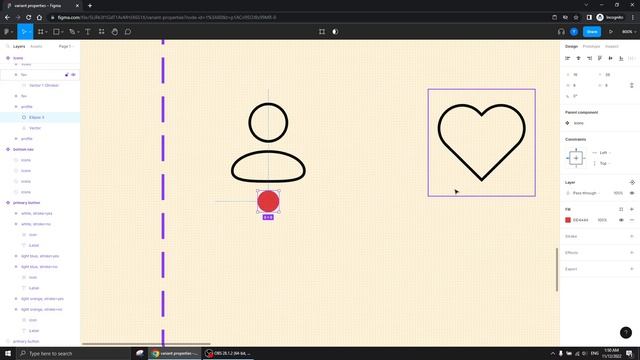Open the help button
The height and width of the screenshot is (360, 640).
pyautogui.click(x=626, y=333)
